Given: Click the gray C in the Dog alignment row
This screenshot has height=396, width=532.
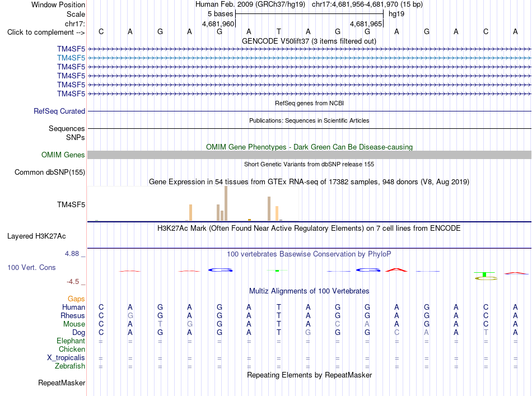Looking at the screenshot, I should [396, 333].
